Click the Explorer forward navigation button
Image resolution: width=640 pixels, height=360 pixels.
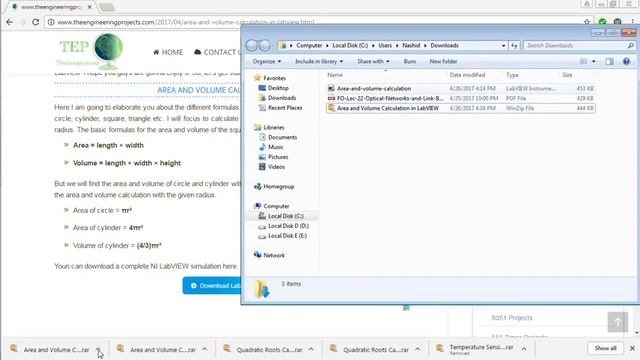click(265, 45)
